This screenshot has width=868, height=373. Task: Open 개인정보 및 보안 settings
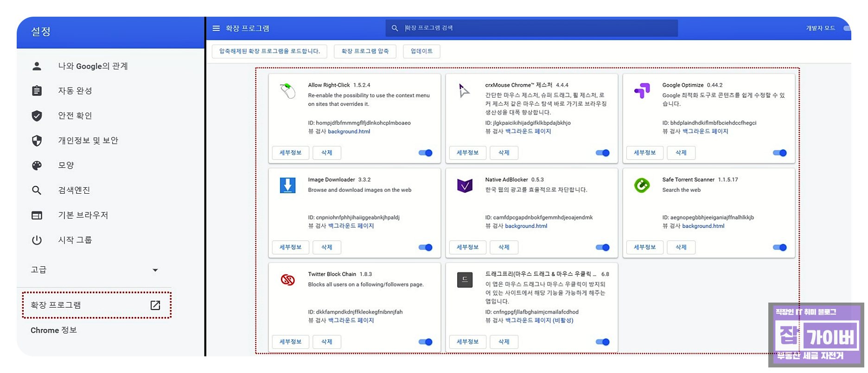[x=88, y=140]
